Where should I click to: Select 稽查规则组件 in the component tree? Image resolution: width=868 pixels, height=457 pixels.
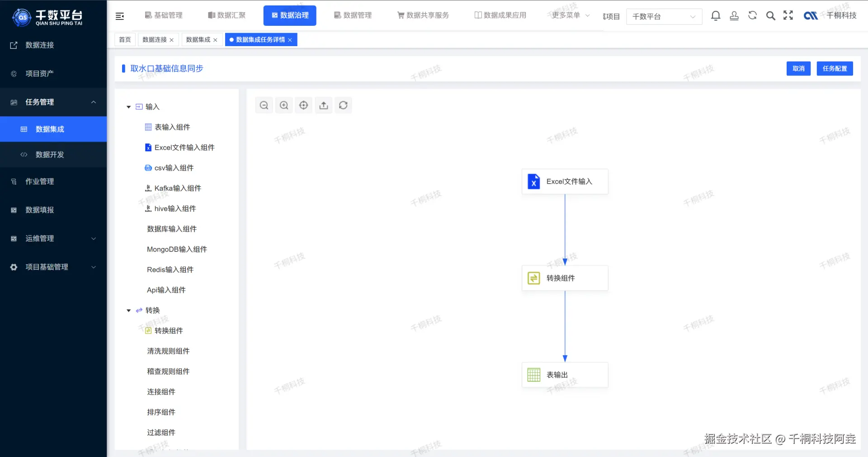click(168, 371)
